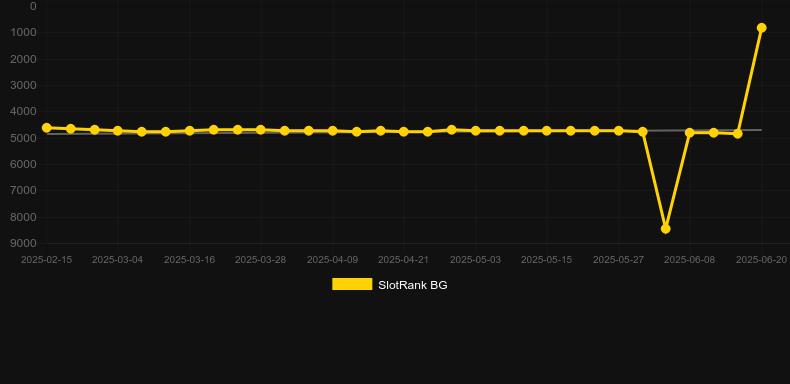Screen dimensions: 790x384
Task: Click the data point above 2025-06-08
Action: point(690,133)
